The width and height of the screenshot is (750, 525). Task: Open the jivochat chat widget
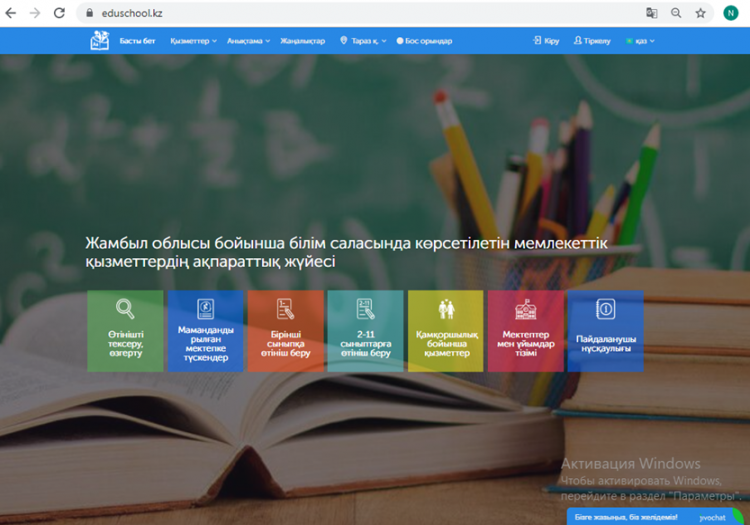655,517
